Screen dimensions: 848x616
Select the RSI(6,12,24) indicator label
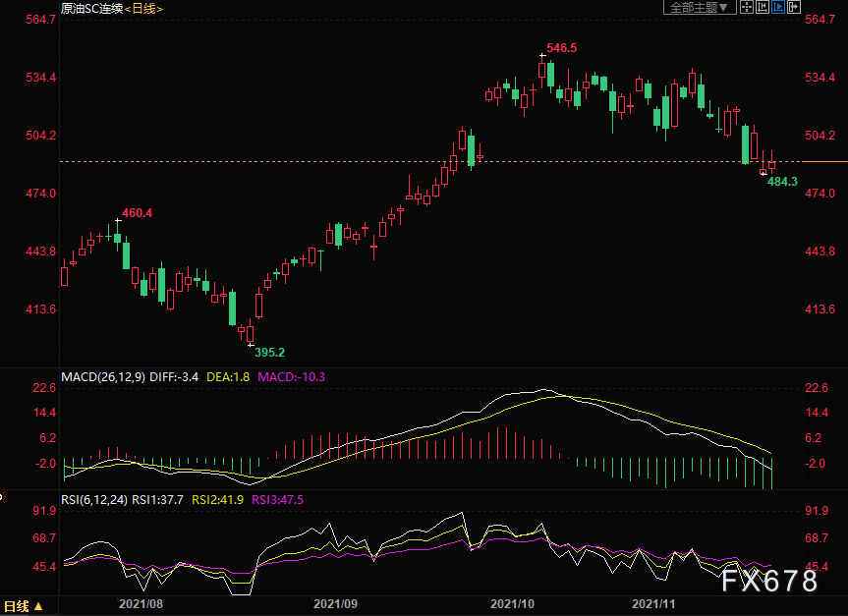[x=94, y=500]
